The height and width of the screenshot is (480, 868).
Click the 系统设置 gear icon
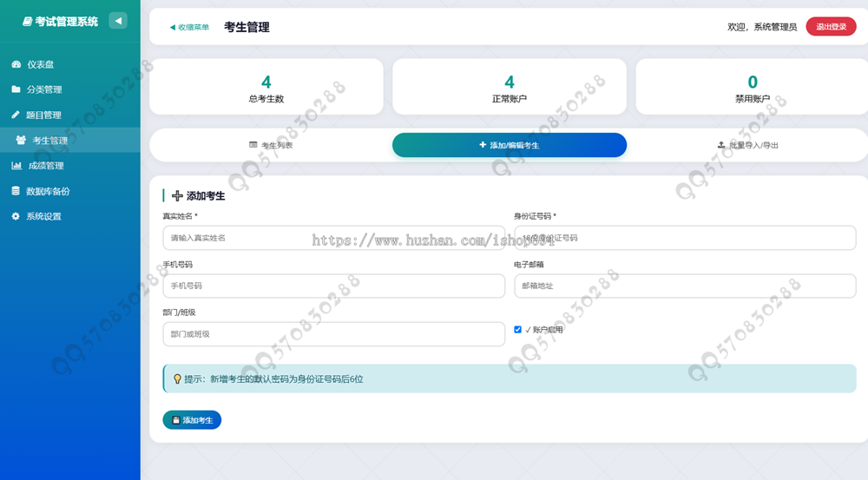(x=16, y=216)
